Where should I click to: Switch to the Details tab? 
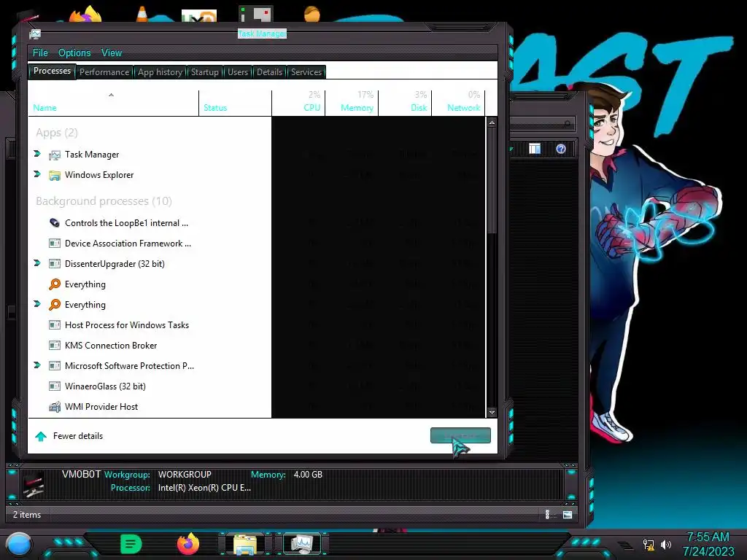[270, 72]
